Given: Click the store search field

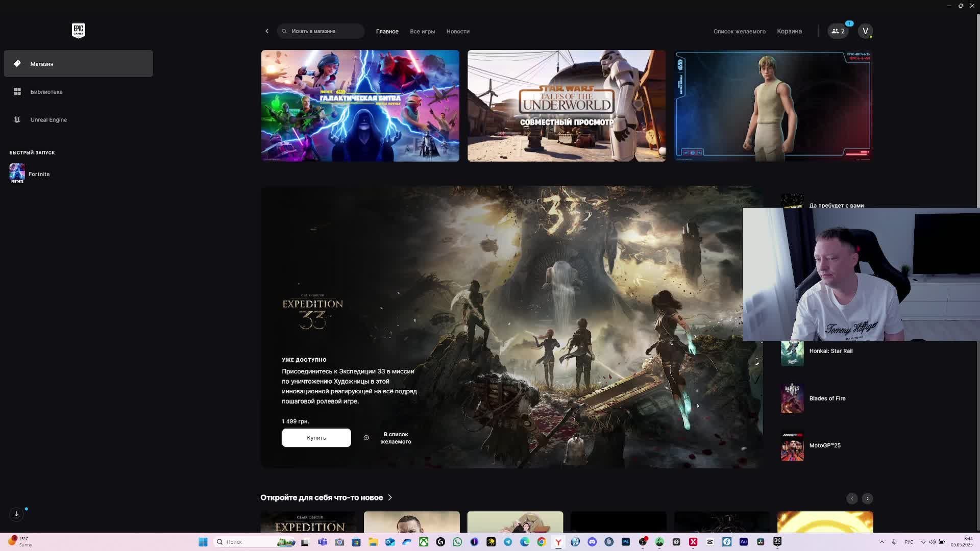Looking at the screenshot, I should [x=321, y=31].
